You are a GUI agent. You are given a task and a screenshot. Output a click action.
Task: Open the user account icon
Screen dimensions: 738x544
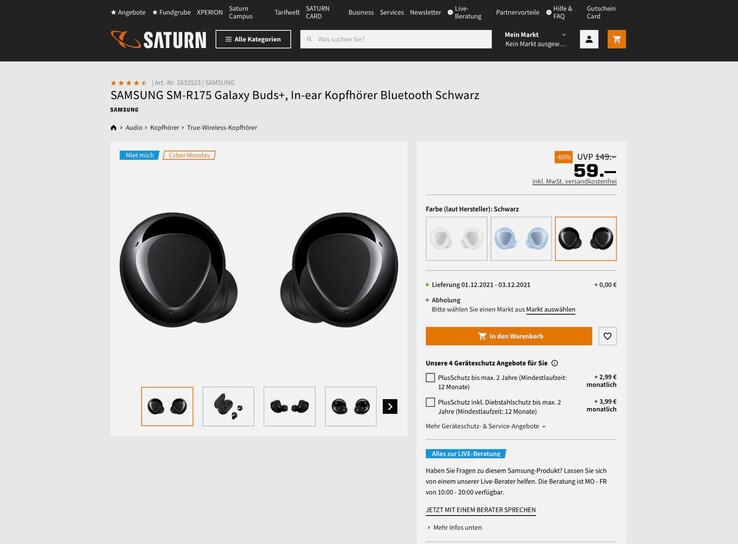[x=589, y=40]
